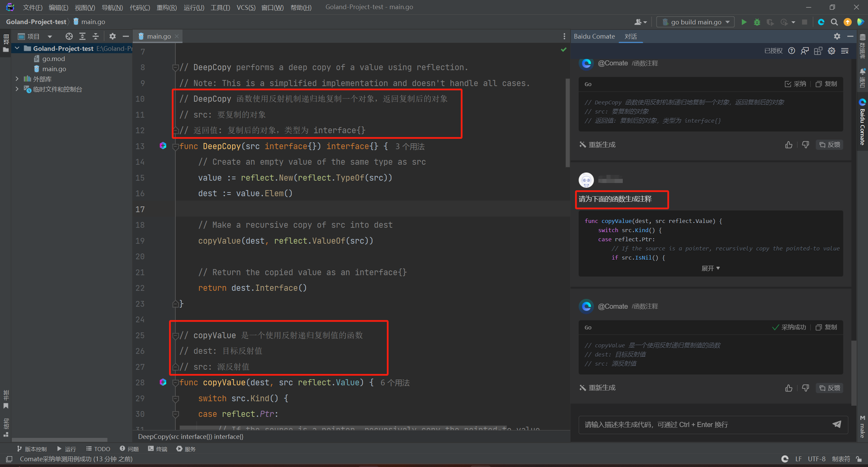Click the editor vertical scrollbar thumb

(x=567, y=123)
